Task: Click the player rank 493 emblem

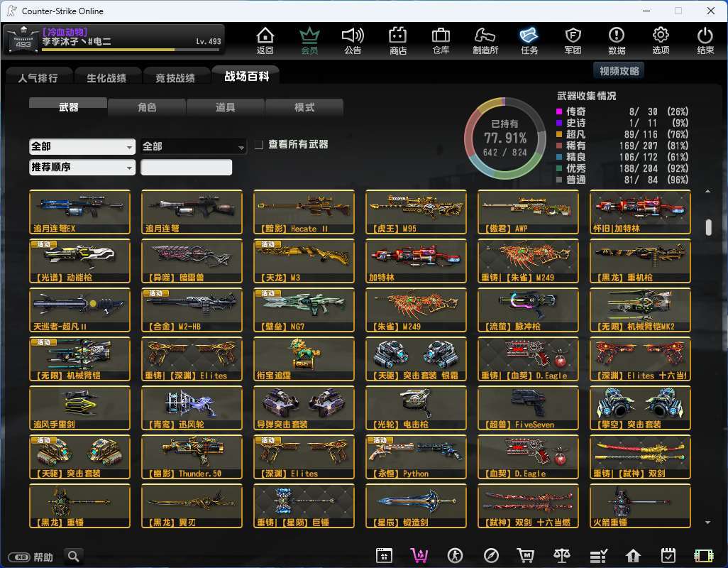Action: pos(23,40)
